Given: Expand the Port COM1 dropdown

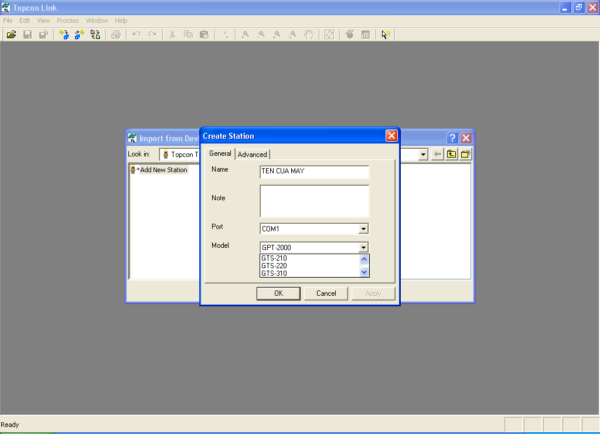Looking at the screenshot, I should pos(364,228).
